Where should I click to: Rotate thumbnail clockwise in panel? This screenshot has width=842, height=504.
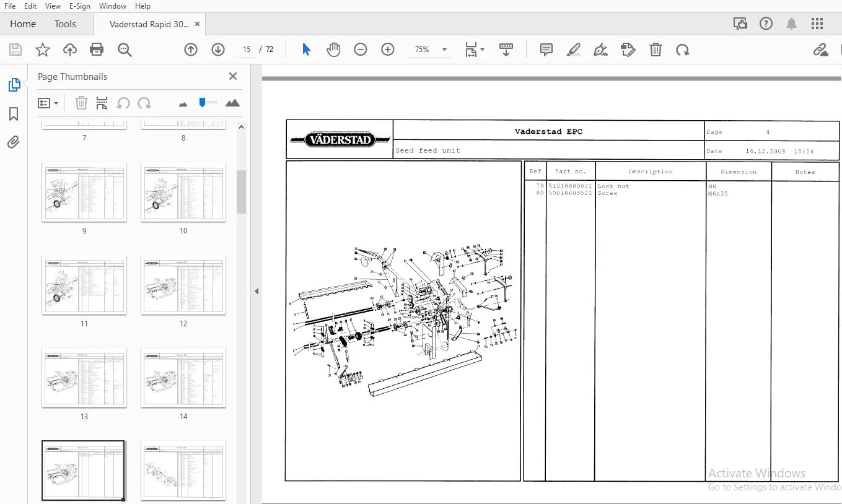tap(144, 103)
